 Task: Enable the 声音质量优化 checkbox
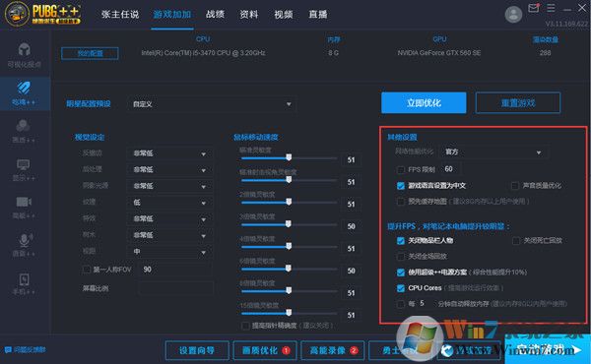515,186
